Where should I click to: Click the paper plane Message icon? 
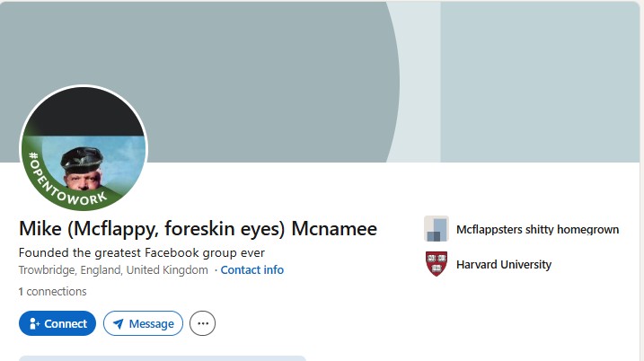(118, 323)
